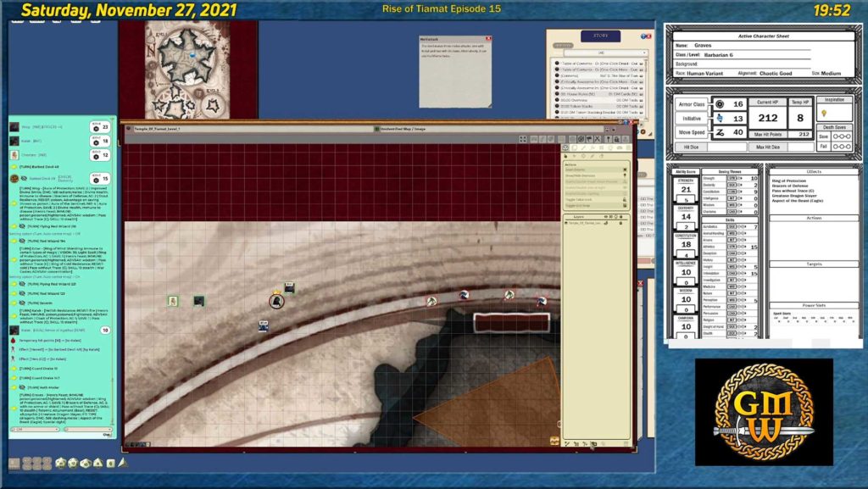This screenshot has width=868, height=489.
Task: Close the Metisteak note window
Action: [x=488, y=38]
